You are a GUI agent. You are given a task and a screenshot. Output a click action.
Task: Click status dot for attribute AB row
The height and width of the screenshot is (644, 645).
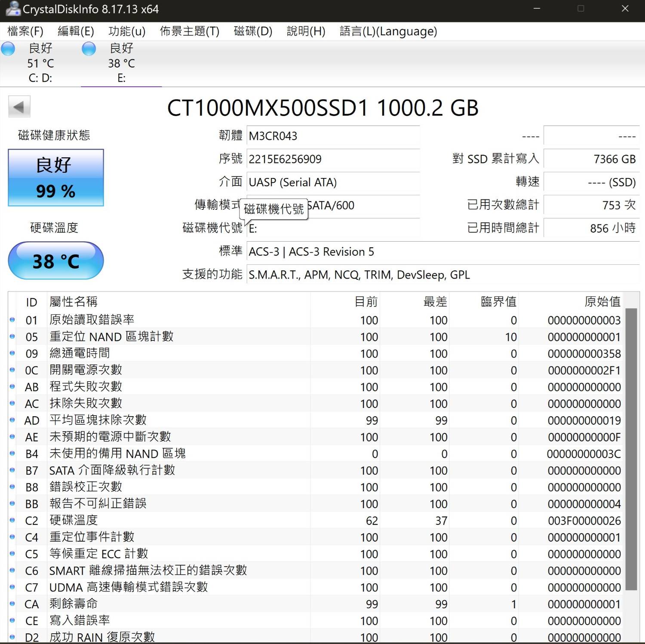tap(12, 386)
